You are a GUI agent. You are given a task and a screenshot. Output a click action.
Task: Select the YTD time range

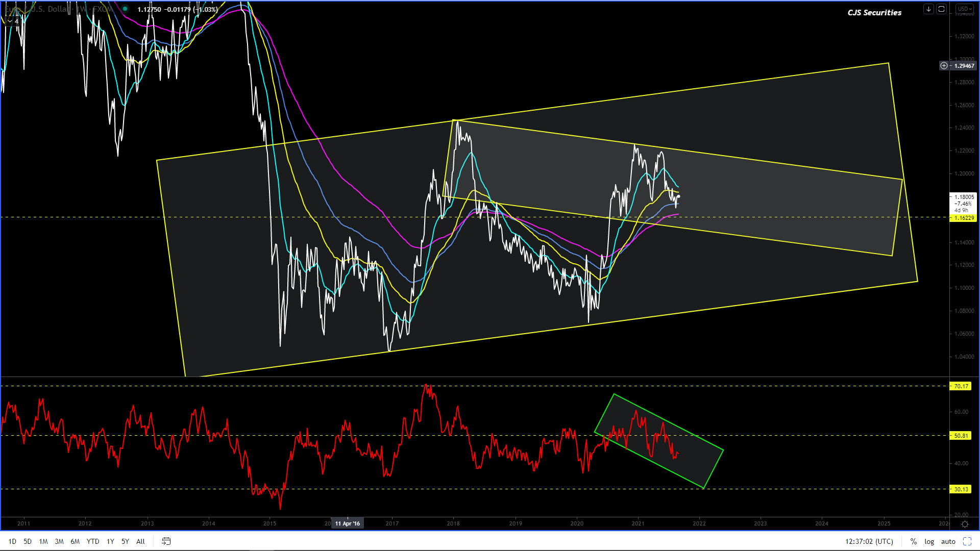point(93,541)
